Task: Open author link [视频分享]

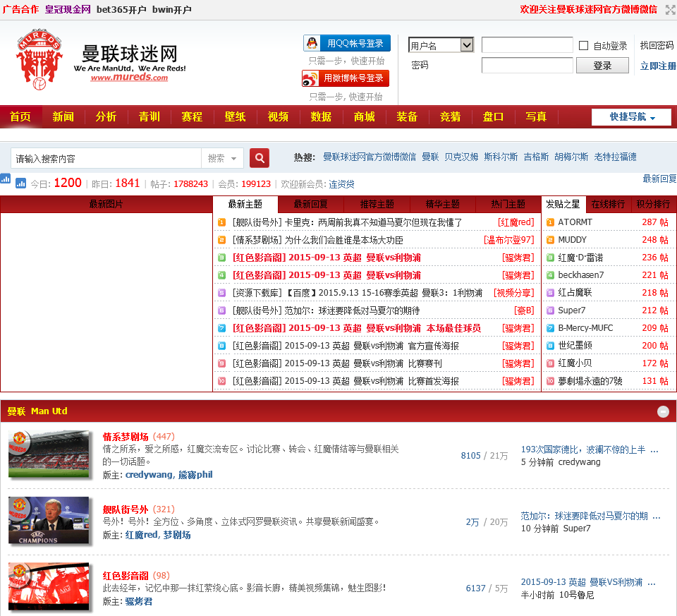Action: [x=514, y=293]
